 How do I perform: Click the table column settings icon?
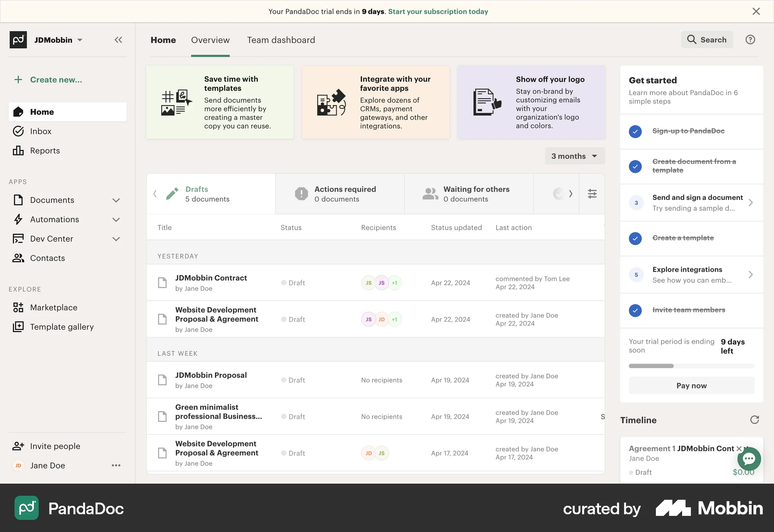592,194
